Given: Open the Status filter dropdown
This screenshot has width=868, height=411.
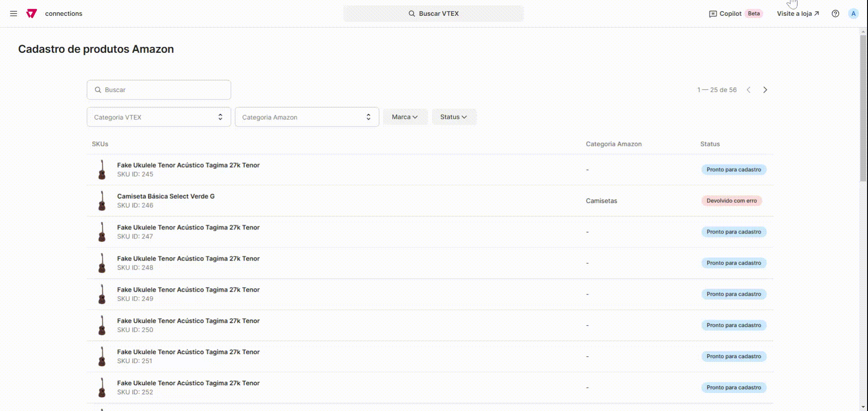Looking at the screenshot, I should coord(453,117).
